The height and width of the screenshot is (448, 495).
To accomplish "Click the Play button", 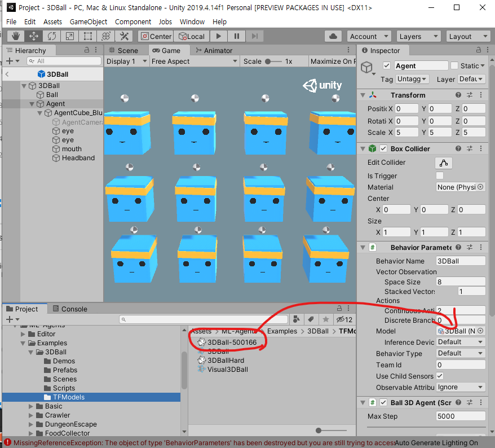I will pos(218,36).
